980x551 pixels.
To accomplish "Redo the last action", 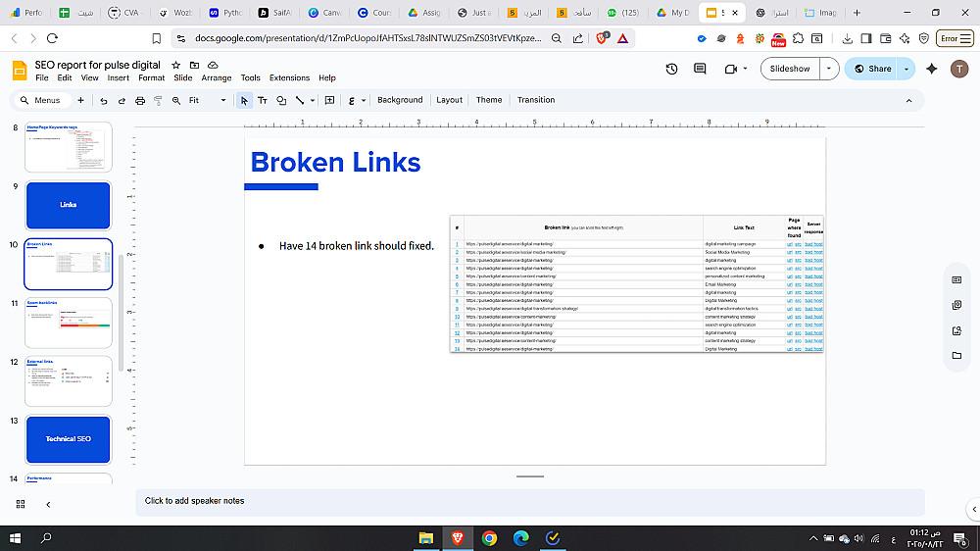I will pyautogui.click(x=122, y=100).
